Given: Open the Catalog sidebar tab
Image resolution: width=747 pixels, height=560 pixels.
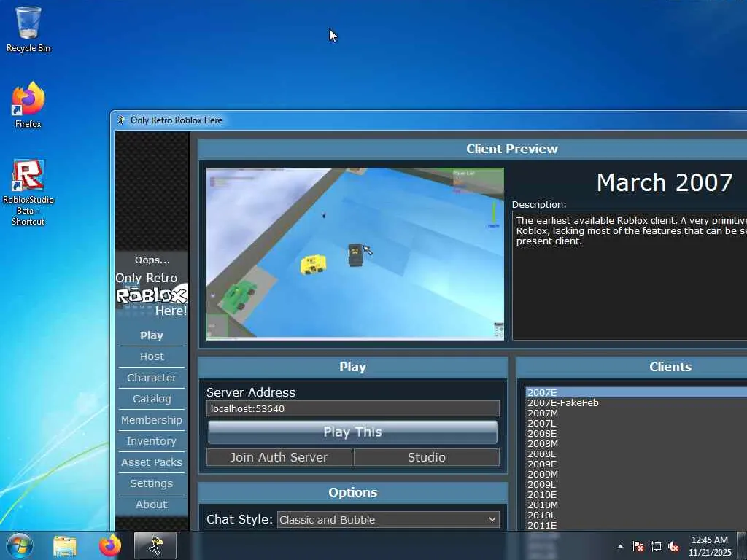Looking at the screenshot, I should point(152,399).
